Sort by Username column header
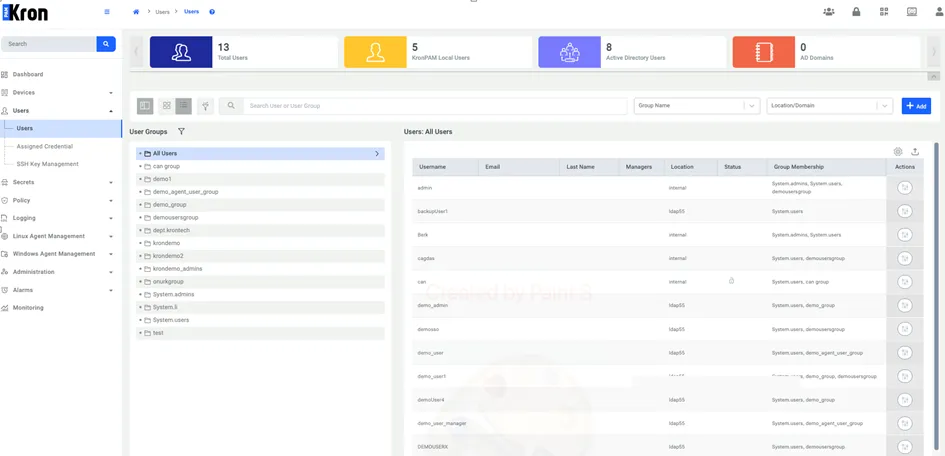 pos(432,167)
